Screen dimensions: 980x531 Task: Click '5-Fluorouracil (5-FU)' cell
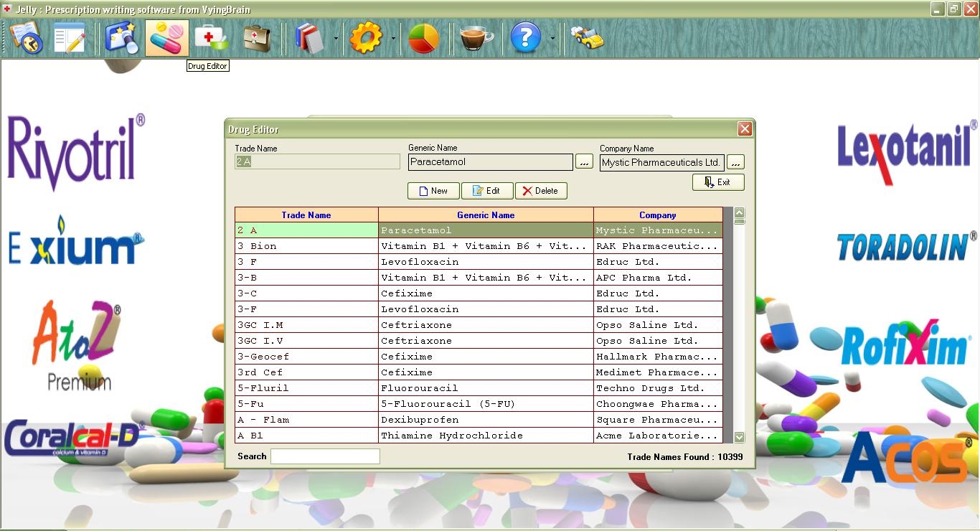pyautogui.click(x=486, y=404)
